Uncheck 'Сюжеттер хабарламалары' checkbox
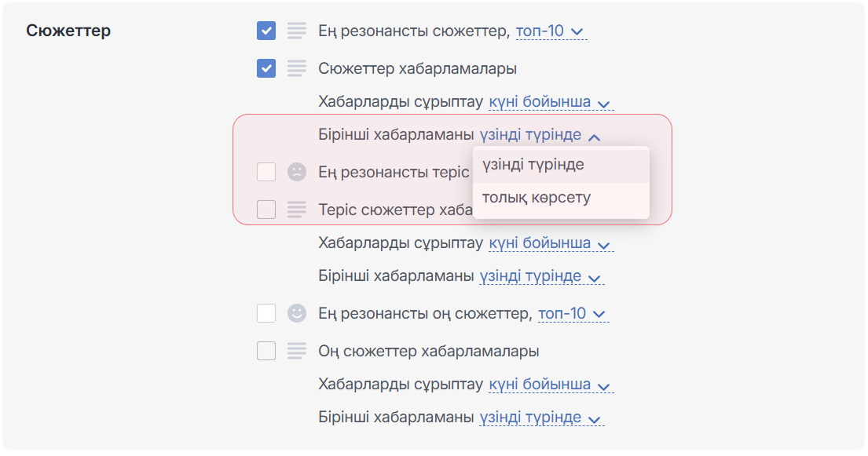The width and height of the screenshot is (868, 456). (x=266, y=68)
